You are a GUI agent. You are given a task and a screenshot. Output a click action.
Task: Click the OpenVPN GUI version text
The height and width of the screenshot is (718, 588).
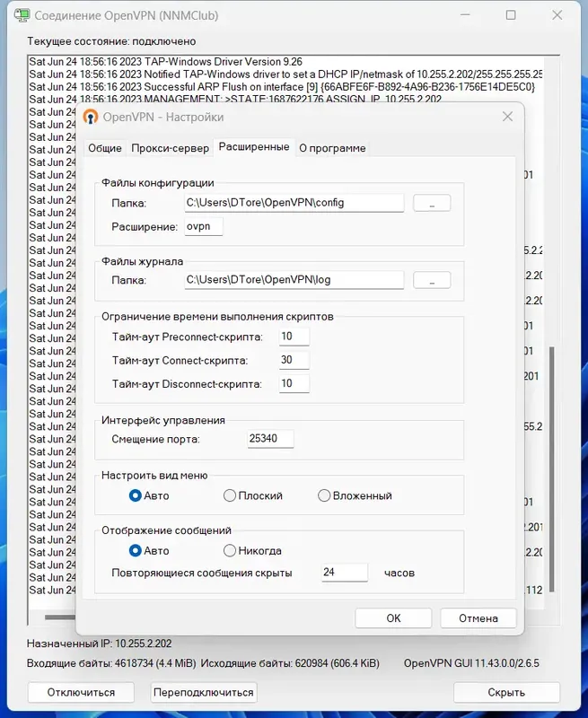point(471,663)
